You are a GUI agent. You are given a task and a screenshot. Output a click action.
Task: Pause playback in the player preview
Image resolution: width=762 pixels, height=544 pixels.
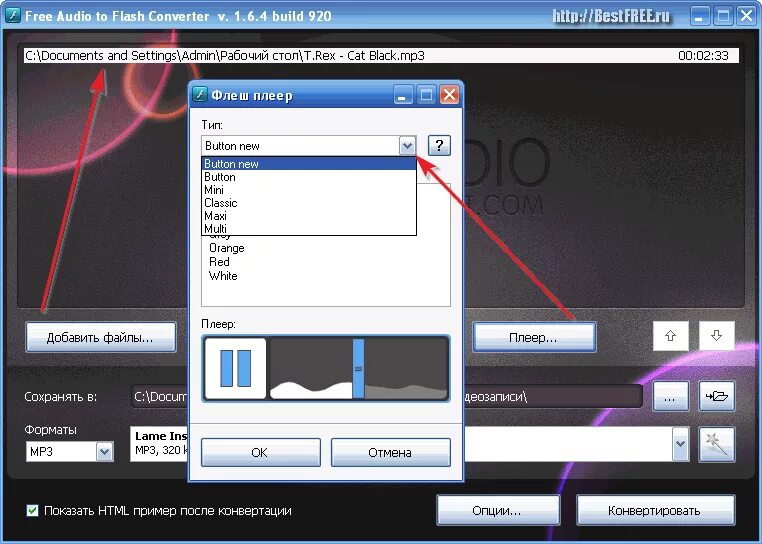236,369
